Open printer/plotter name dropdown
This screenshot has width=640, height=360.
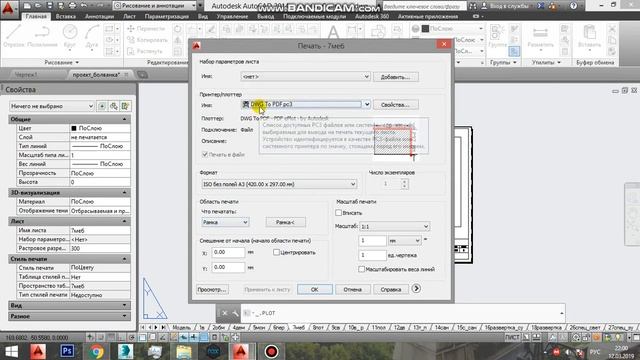(x=305, y=104)
